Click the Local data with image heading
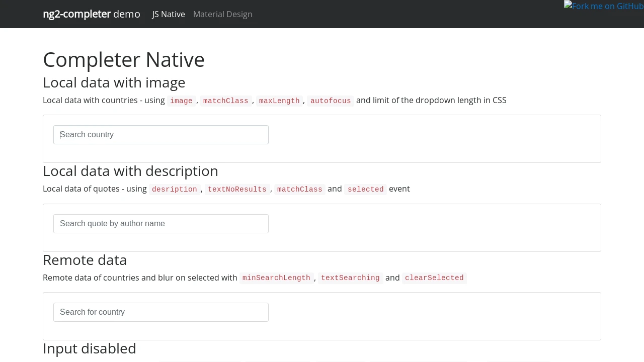 pyautogui.click(x=114, y=82)
